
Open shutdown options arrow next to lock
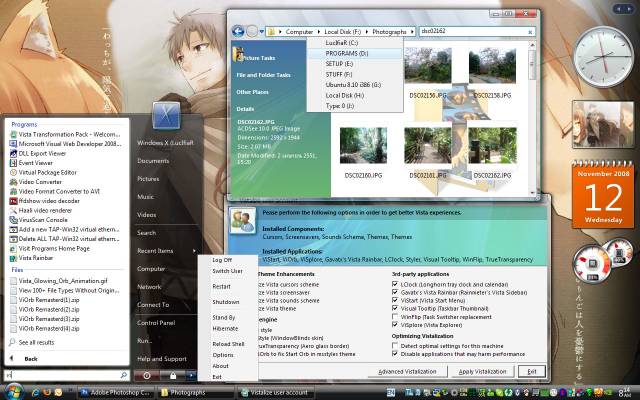pyautogui.click(x=191, y=375)
